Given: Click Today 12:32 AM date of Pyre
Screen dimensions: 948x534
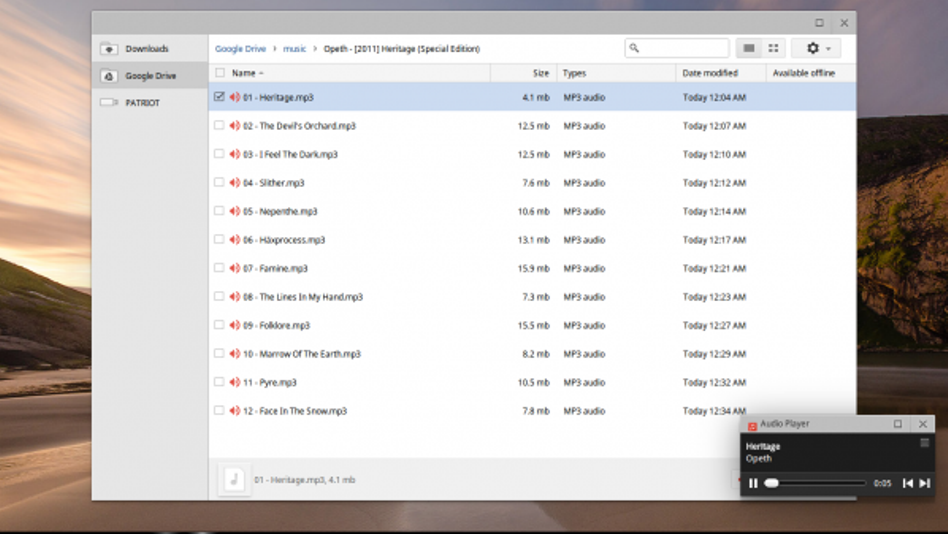Looking at the screenshot, I should tap(714, 382).
